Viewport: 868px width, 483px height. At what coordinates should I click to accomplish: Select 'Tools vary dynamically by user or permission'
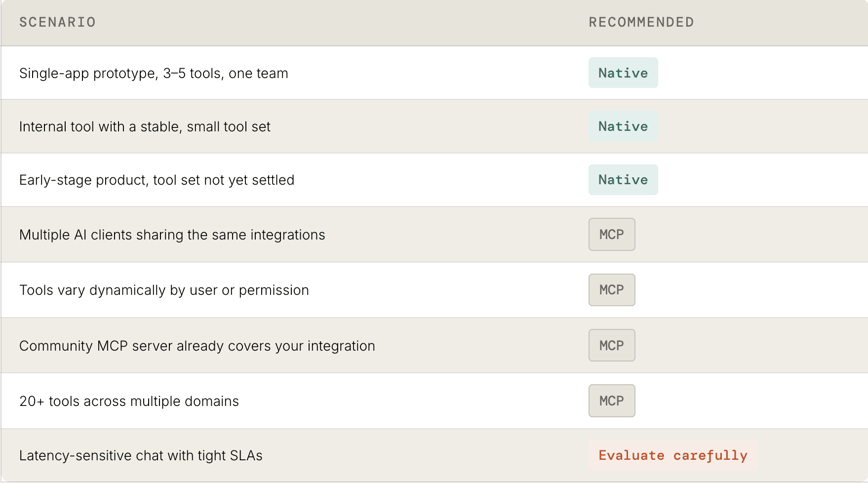[164, 290]
